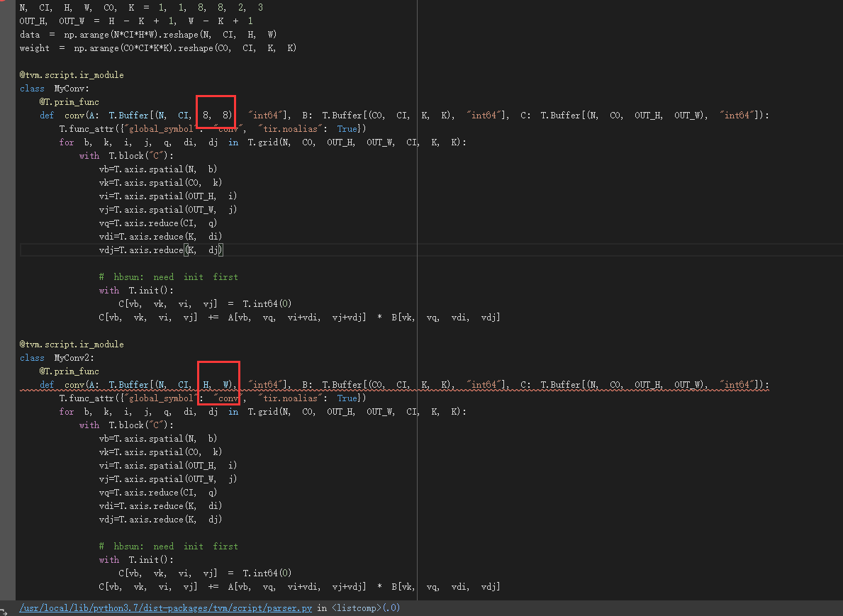Click "vk=T.axis.spatial(CO, k)" in MyConv
The image size is (843, 616).
pyautogui.click(x=160, y=182)
